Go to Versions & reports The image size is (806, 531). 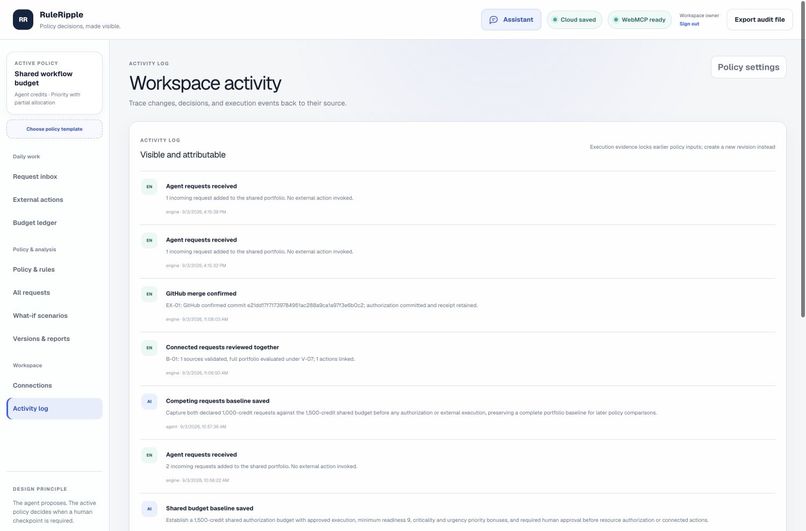[x=54, y=339]
